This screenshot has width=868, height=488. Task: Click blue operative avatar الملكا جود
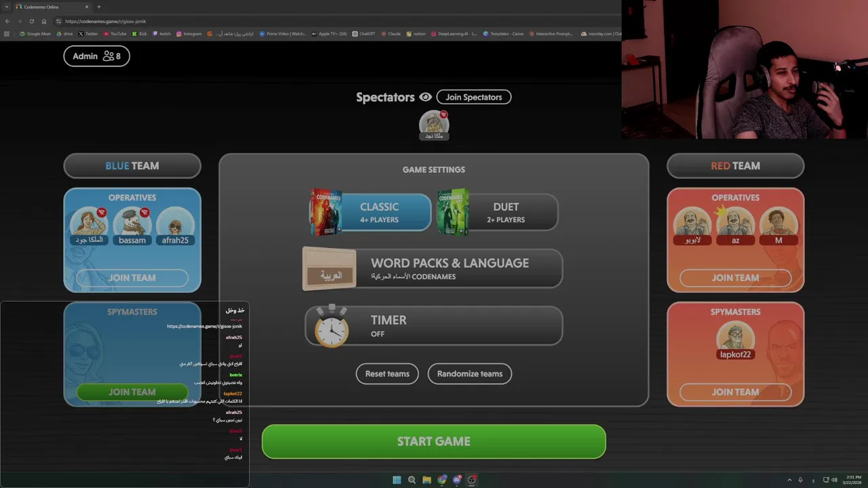click(x=89, y=226)
